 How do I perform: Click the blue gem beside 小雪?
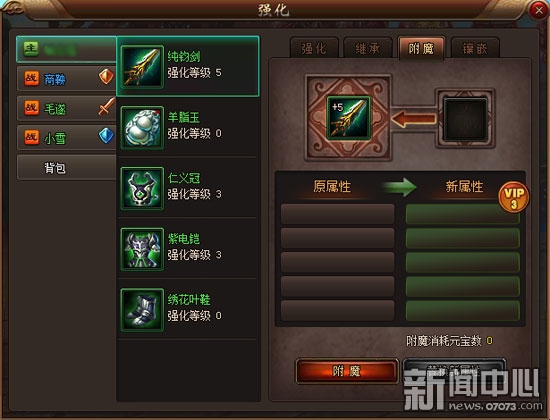point(106,135)
